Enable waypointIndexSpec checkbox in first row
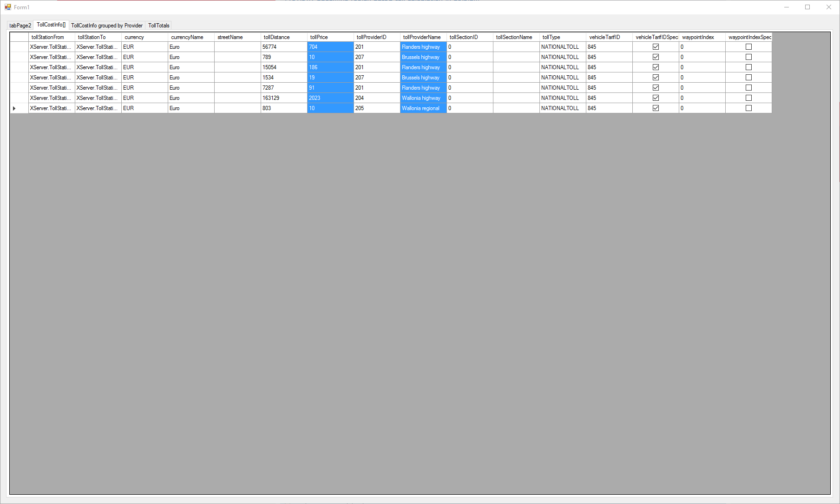 coord(748,47)
